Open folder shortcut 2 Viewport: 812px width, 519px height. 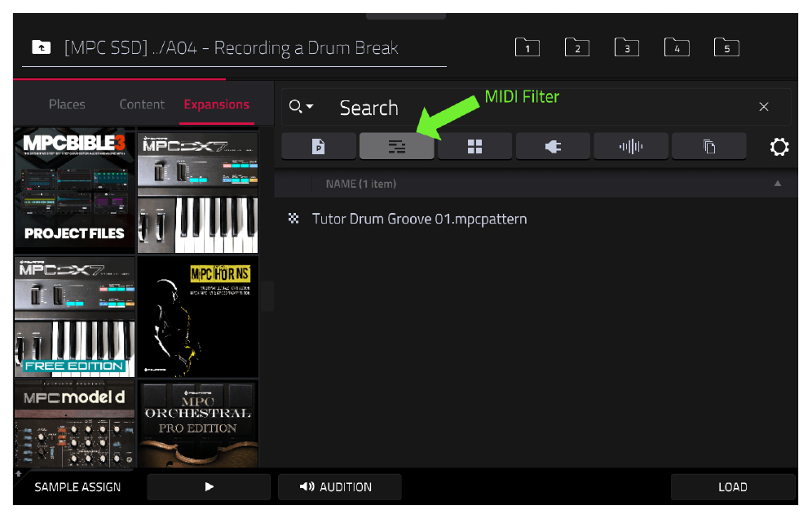[x=577, y=47]
